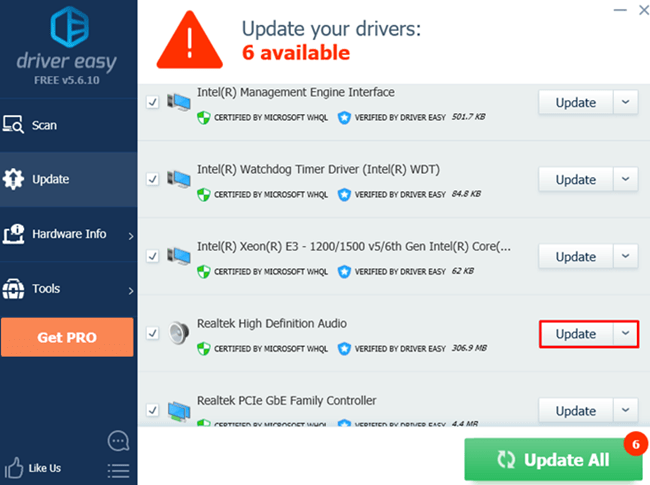650x485 pixels.
Task: Expand the Hardware Info submenu arrow
Action: 131,236
